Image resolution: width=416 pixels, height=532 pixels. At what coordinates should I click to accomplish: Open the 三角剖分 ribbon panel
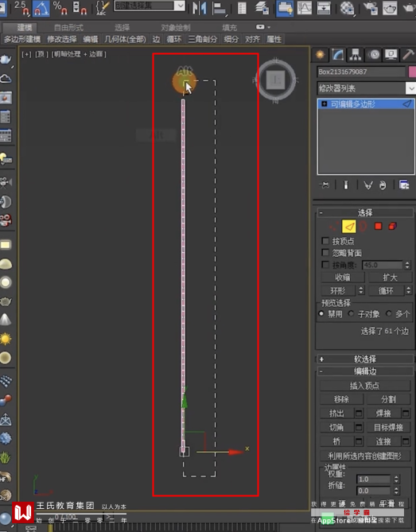click(203, 39)
